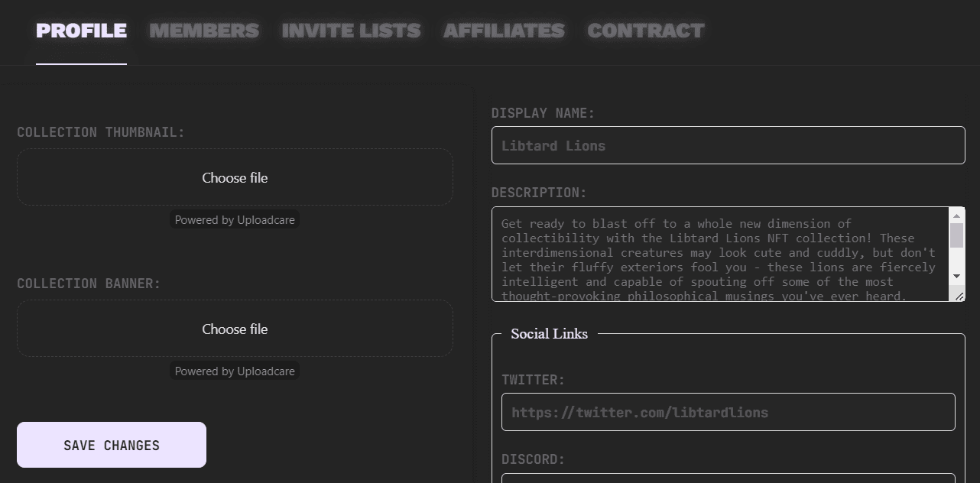980x483 pixels.
Task: Open the Powered by Uploadcare link under thumbnail
Action: [234, 220]
